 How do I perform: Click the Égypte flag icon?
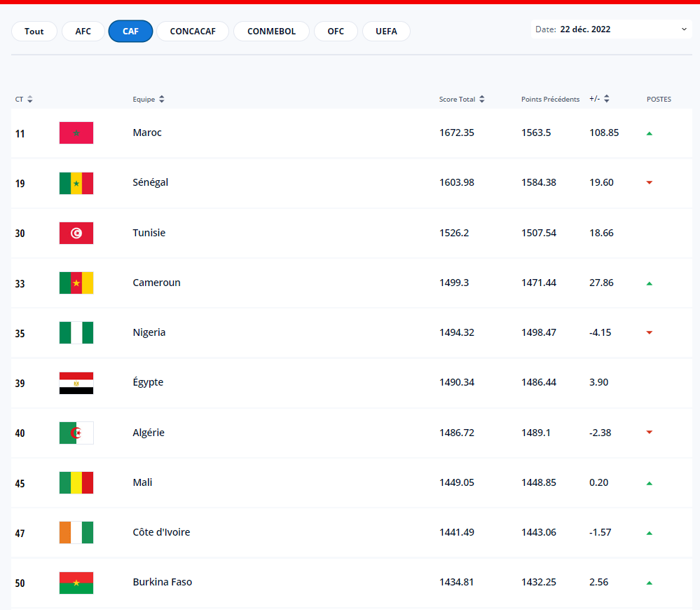[76, 383]
